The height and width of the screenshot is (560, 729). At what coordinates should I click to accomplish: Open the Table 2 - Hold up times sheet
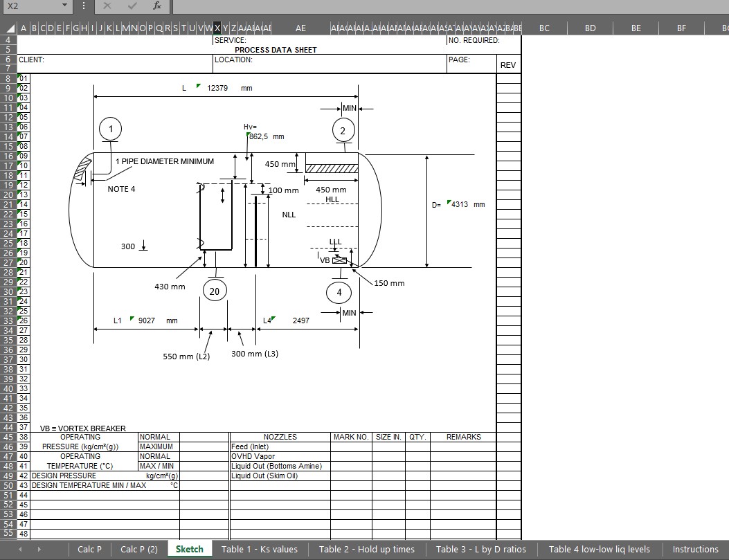pos(366,548)
